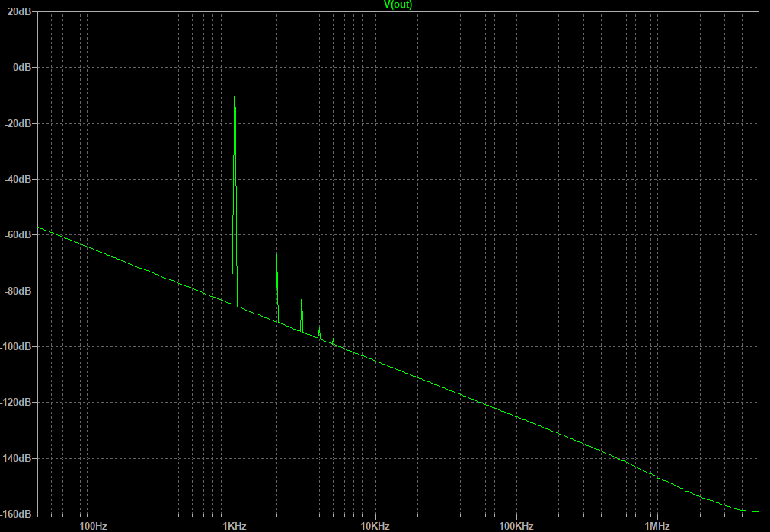Screen dimensions: 770x532
Task: Click the 1KHz frequency label
Action: tap(235, 526)
